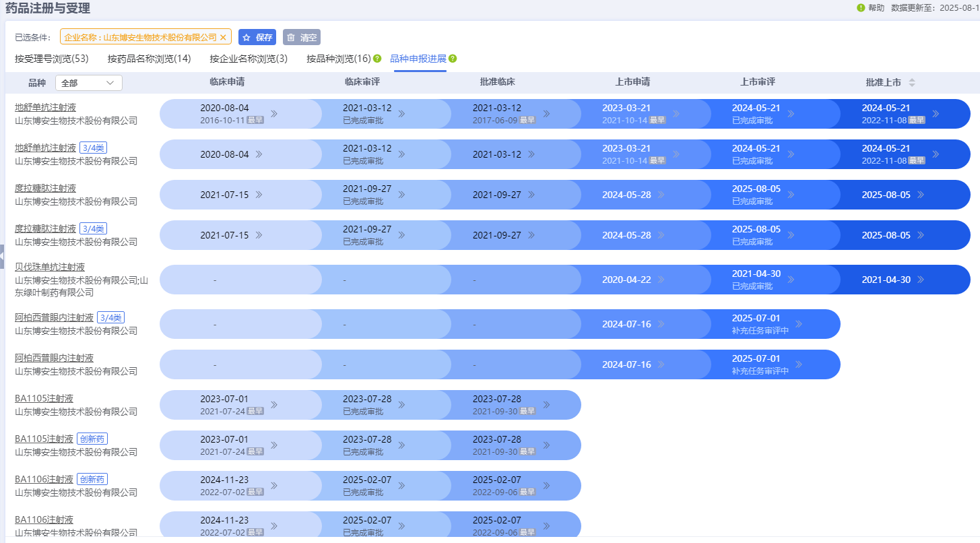Image resolution: width=980 pixels, height=543 pixels.
Task: Click 上市申请 chevron in 阿柏西普 3/4类 row
Action: pyautogui.click(x=661, y=324)
